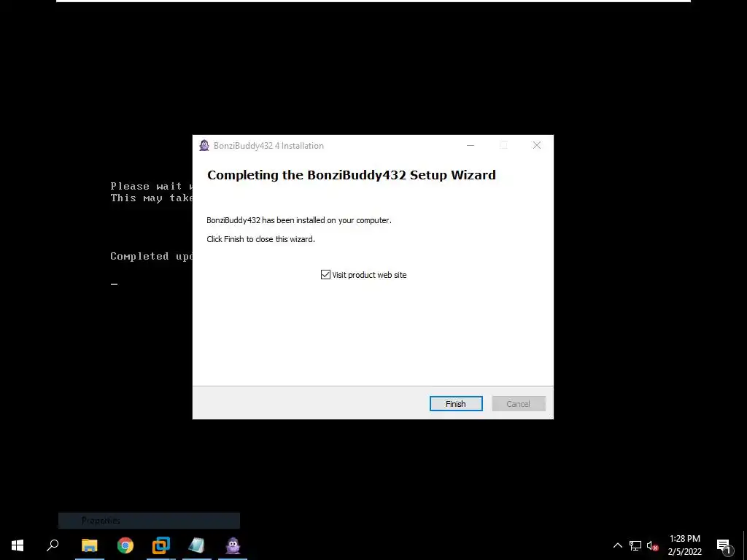Screen dimensions: 747x560
Task: Click Finish to close the setup wizard
Action: 456,404
